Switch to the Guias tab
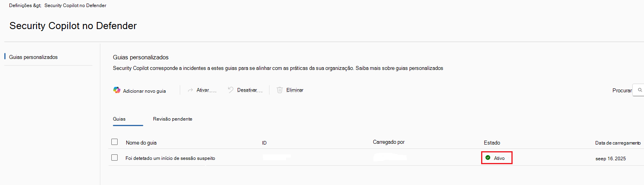 pyautogui.click(x=119, y=119)
